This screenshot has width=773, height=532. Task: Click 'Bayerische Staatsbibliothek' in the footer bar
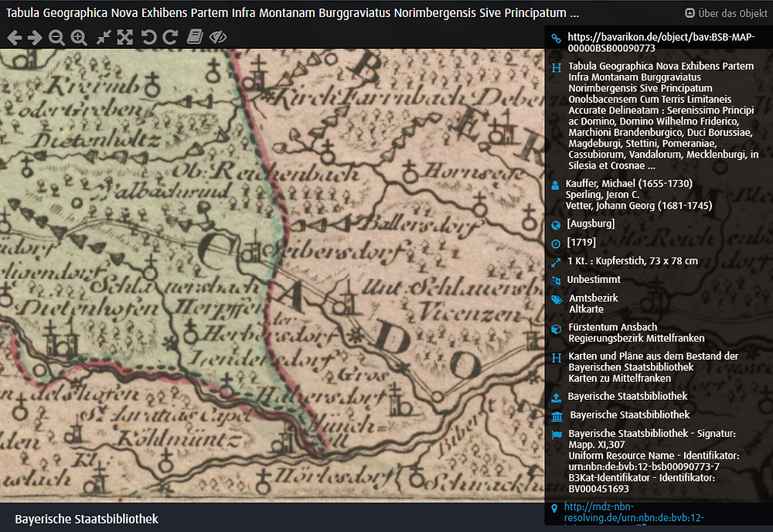(87, 519)
